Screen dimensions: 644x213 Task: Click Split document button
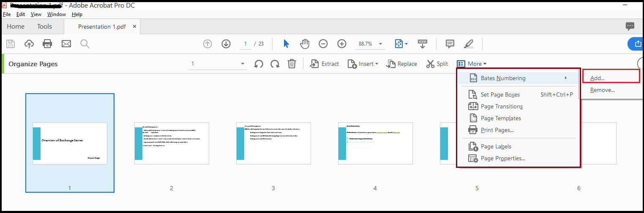(x=437, y=64)
